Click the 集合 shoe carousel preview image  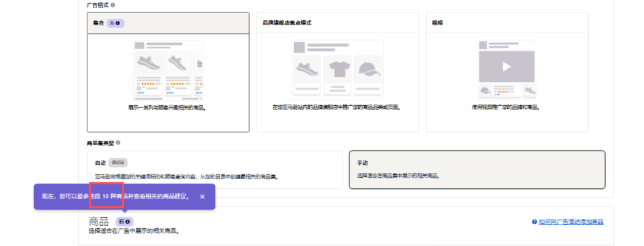(169, 70)
